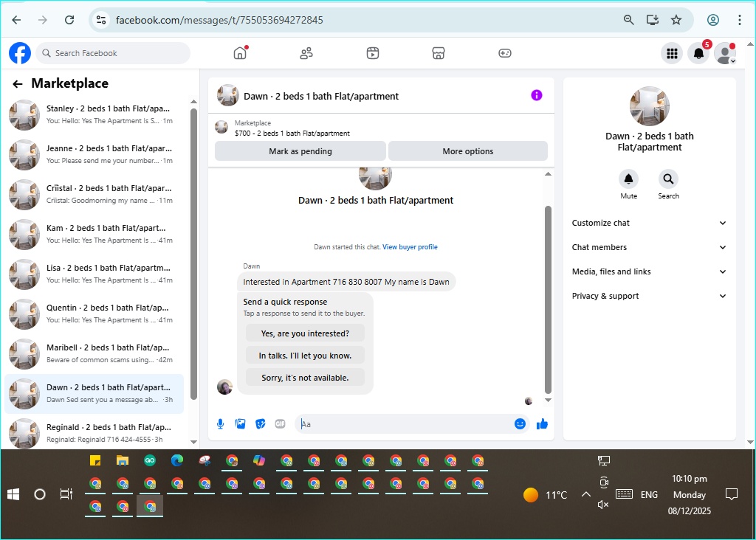Screen dimensions: 756x540
Task: Open the Windows Start menu
Action: 13,494
